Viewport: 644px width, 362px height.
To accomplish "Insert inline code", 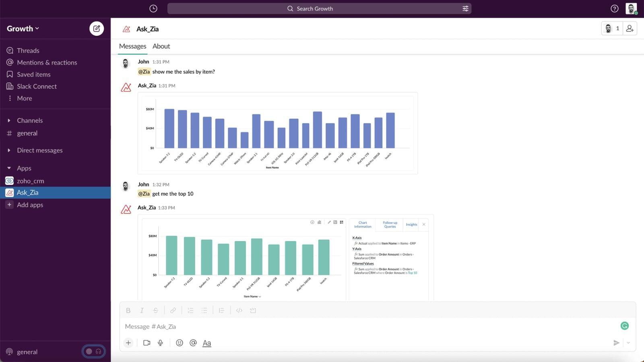I will click(239, 310).
